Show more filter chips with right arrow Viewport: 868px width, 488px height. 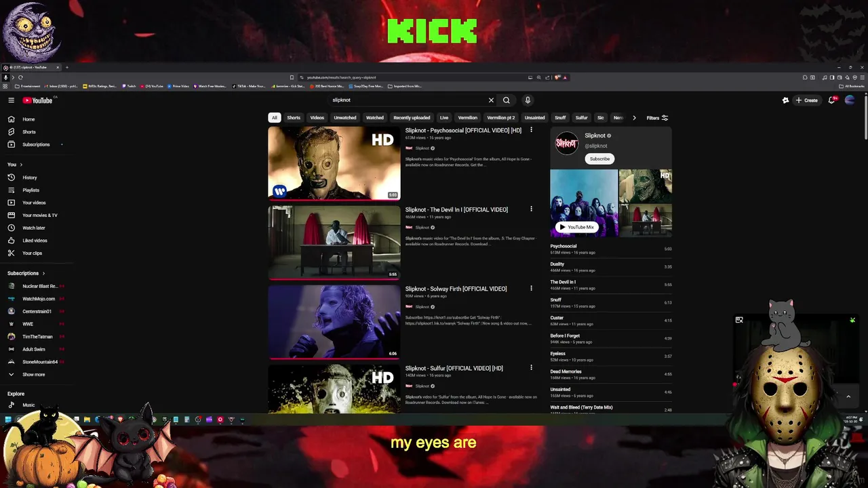634,118
